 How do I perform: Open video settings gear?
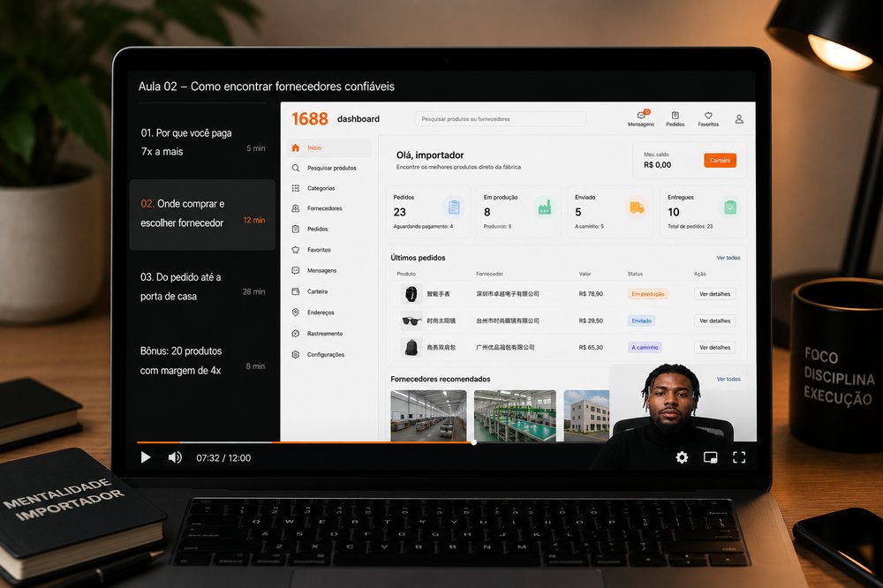coord(682,457)
